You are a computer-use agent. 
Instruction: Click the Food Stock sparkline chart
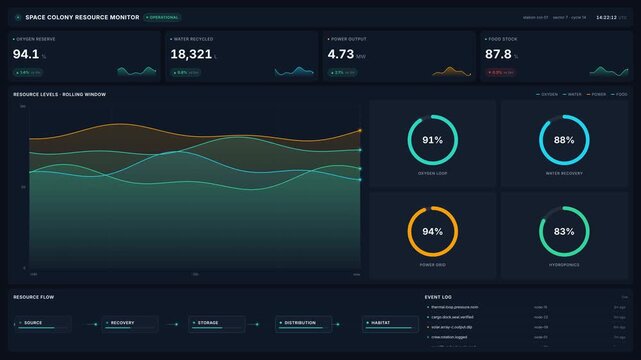pyautogui.click(x=609, y=71)
